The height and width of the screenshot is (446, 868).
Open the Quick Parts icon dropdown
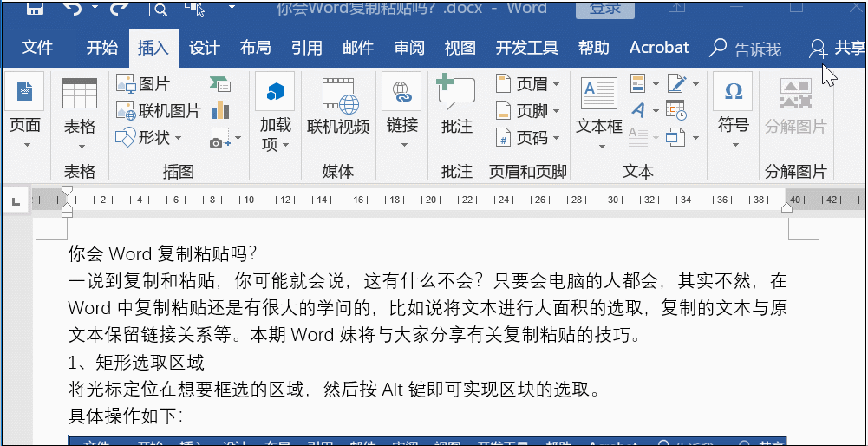point(644,84)
